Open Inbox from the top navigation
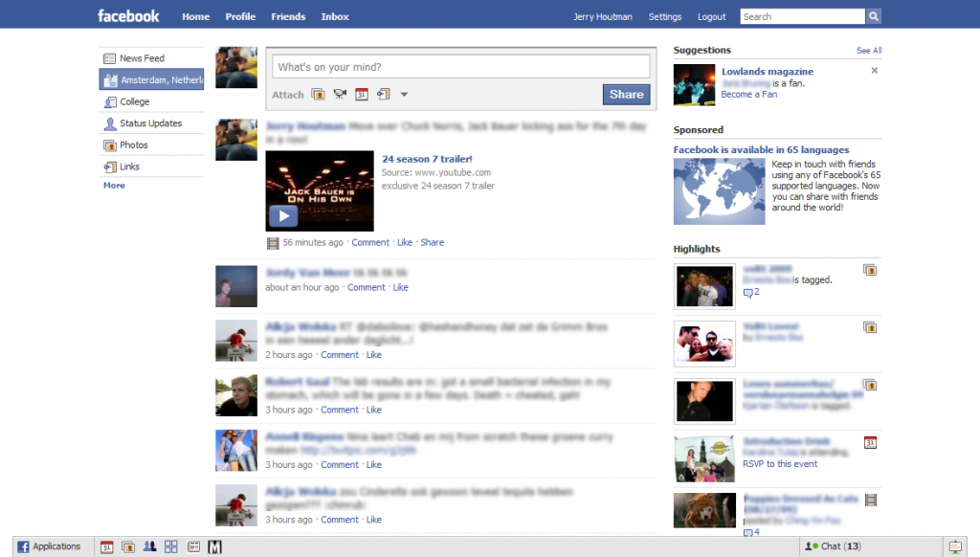Image resolution: width=980 pixels, height=557 pixels. pyautogui.click(x=335, y=16)
